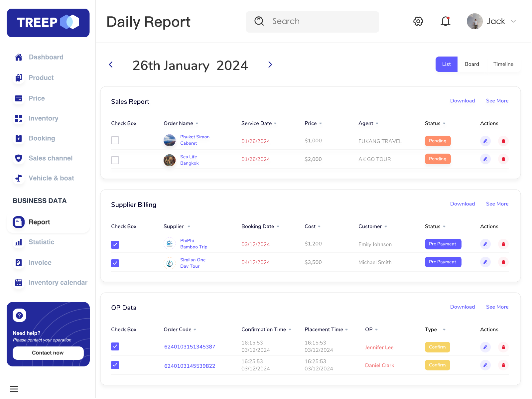Viewport: 532px width, 399px height.
Task: Expand Jack's account dropdown chevron
Action: (513, 21)
